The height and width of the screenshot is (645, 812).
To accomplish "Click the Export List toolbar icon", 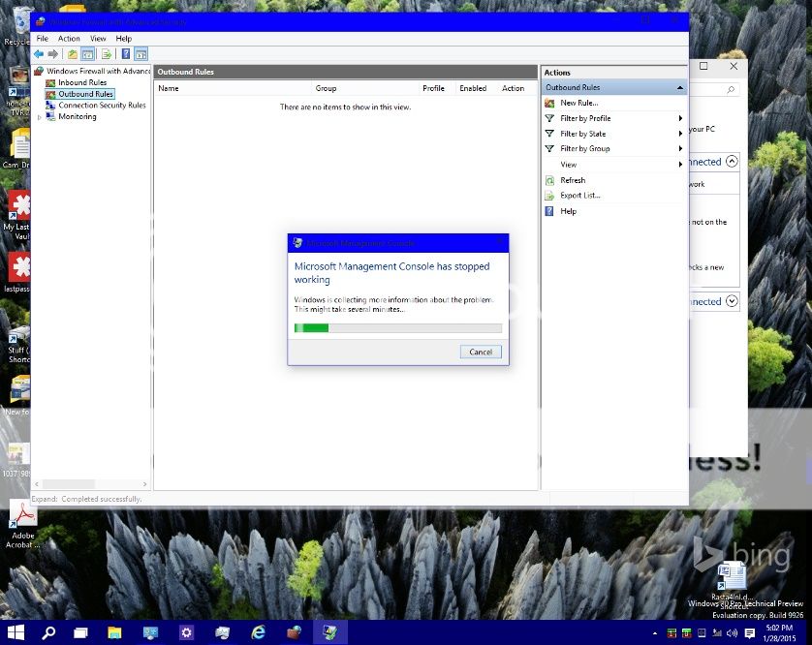I will point(107,54).
